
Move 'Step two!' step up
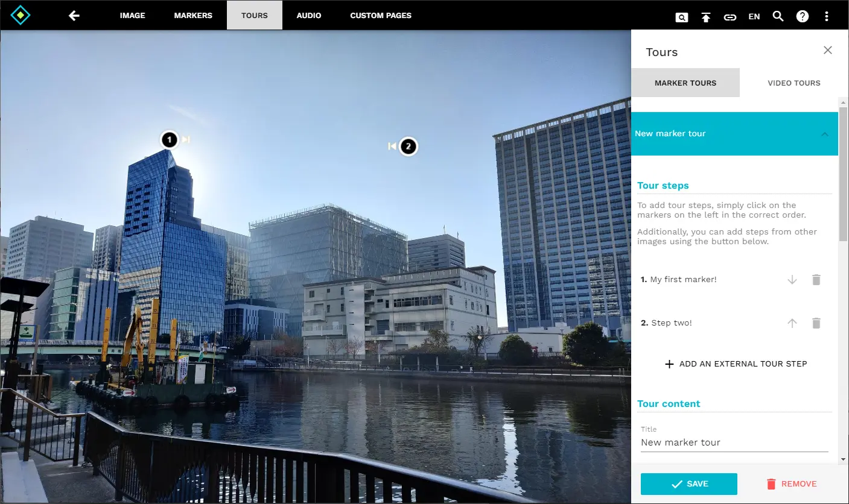tap(792, 323)
